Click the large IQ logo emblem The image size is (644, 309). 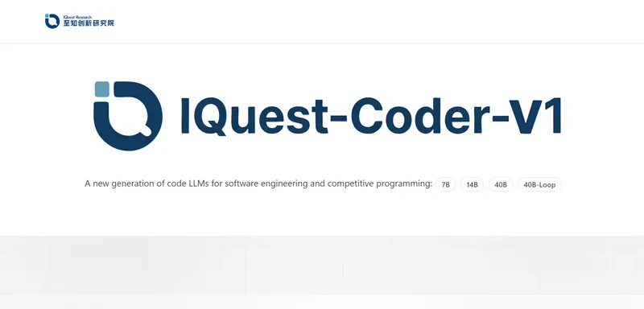[128, 116]
